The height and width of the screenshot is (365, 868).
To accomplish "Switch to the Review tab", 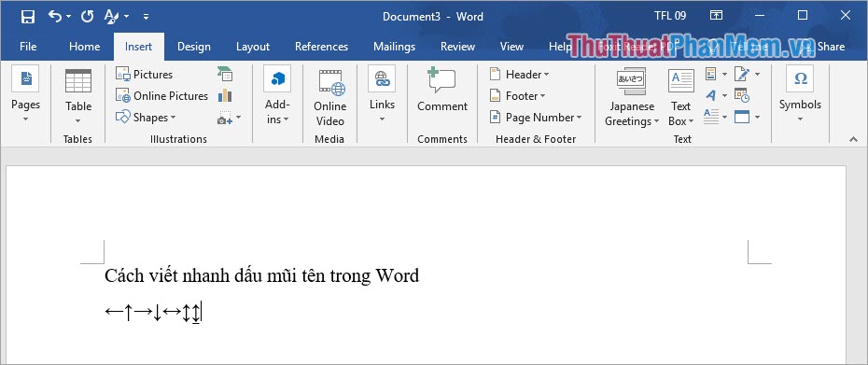I will pyautogui.click(x=457, y=47).
